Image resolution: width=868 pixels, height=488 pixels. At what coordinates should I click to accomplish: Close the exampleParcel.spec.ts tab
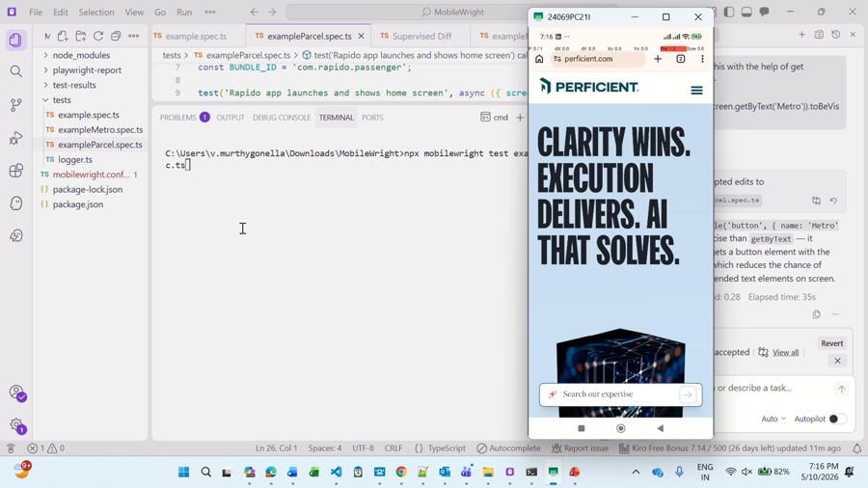(361, 36)
